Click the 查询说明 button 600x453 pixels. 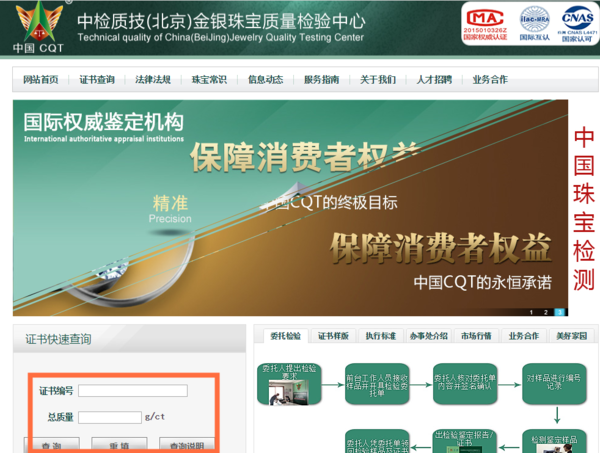click(x=187, y=445)
